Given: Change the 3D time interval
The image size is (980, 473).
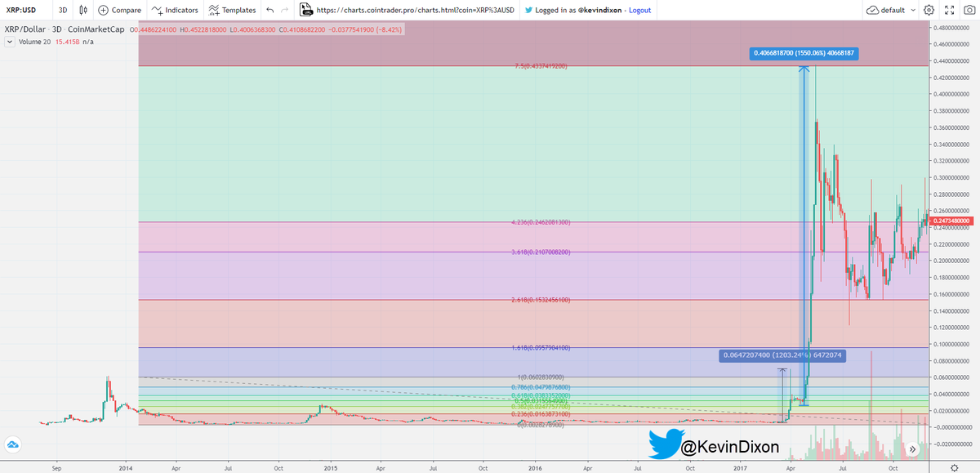Looking at the screenshot, I should click(62, 10).
